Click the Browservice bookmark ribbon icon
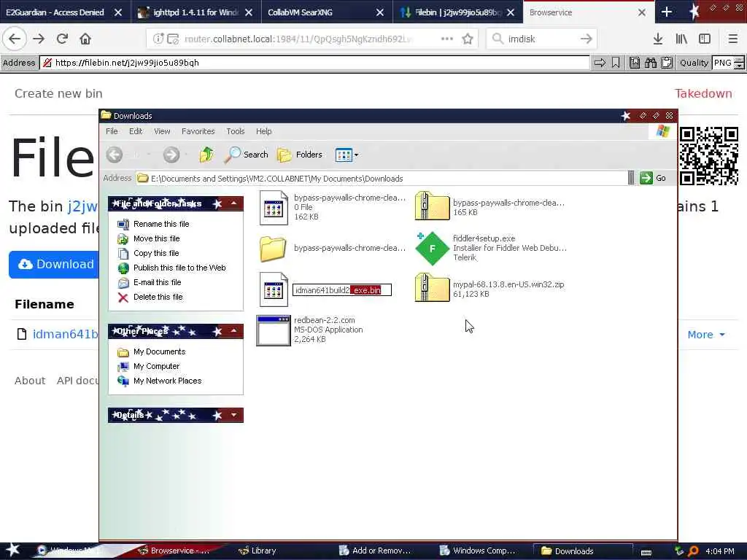The height and width of the screenshot is (560, 747). point(616,63)
